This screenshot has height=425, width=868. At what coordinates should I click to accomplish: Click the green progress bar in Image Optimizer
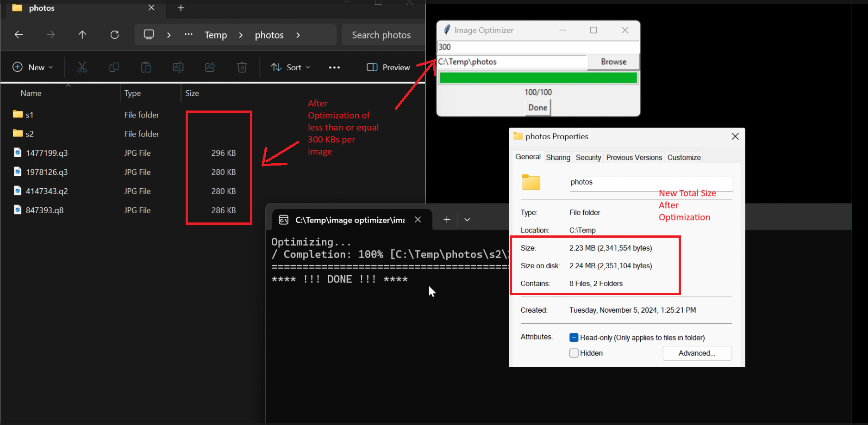(538, 78)
